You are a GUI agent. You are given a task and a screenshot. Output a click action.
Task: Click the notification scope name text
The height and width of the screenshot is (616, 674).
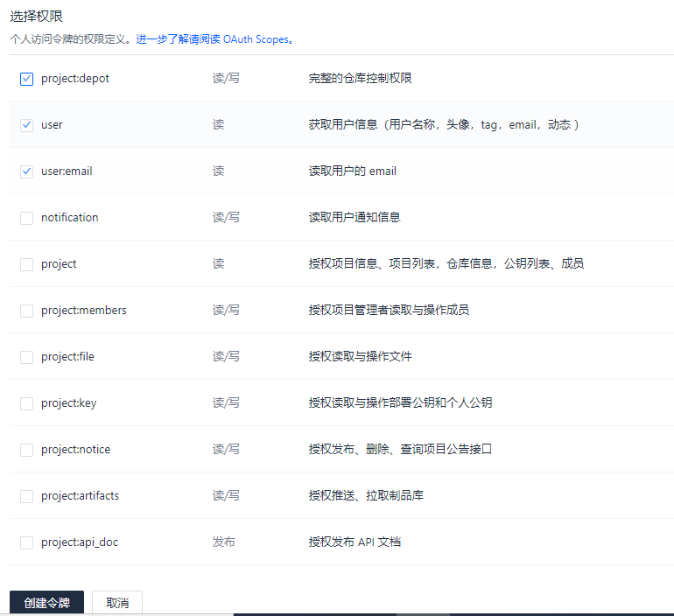coord(70,218)
